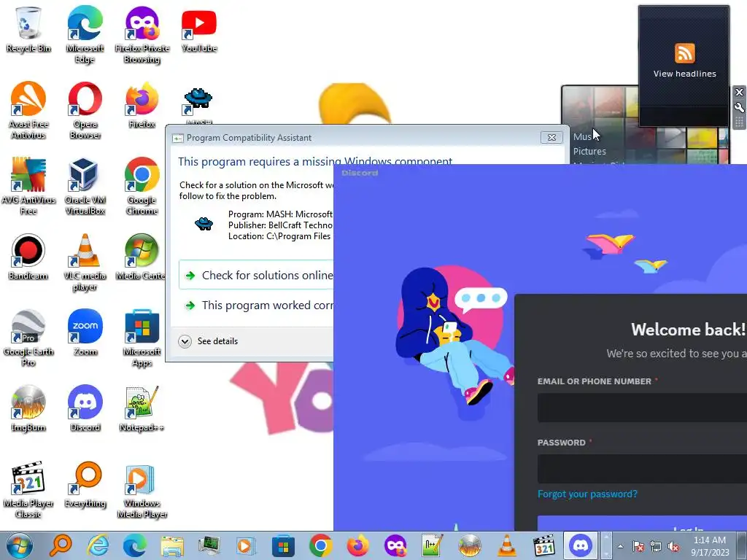The width and height of the screenshot is (747, 560).
Task: Launch Microsoft Edge from the desktop shortcut
Action: pos(85,34)
